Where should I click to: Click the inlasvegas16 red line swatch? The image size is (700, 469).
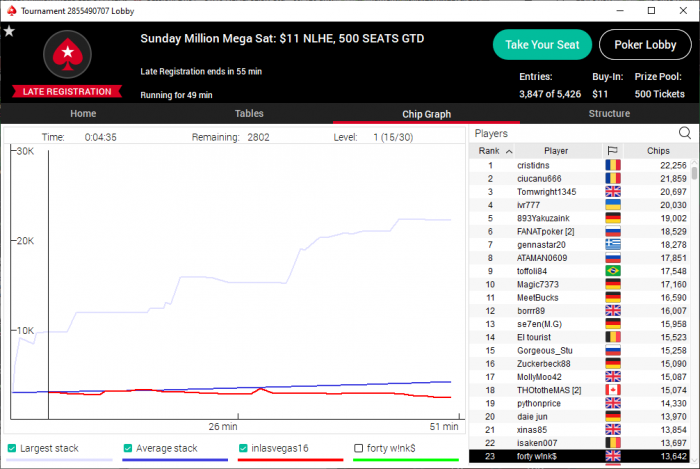pos(291,460)
